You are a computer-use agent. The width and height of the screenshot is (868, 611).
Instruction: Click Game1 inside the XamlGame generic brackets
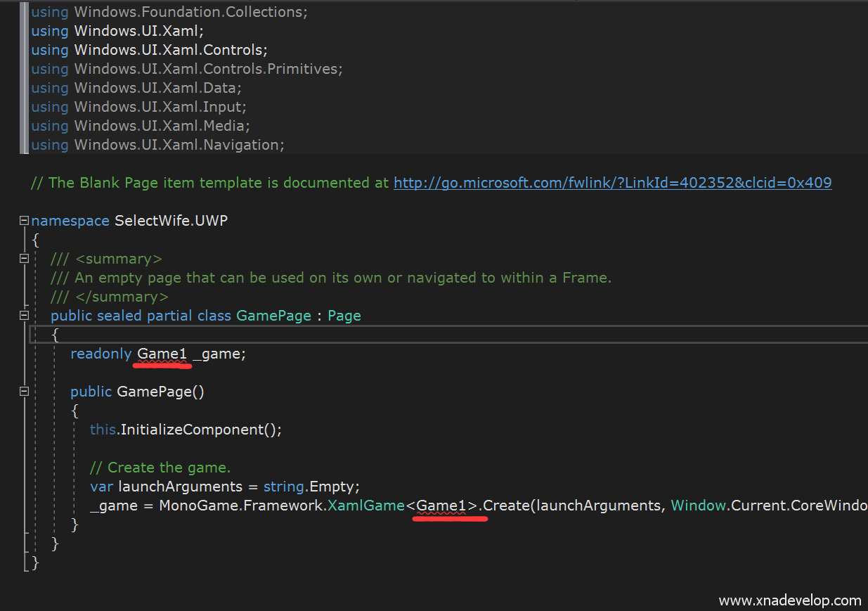click(441, 506)
